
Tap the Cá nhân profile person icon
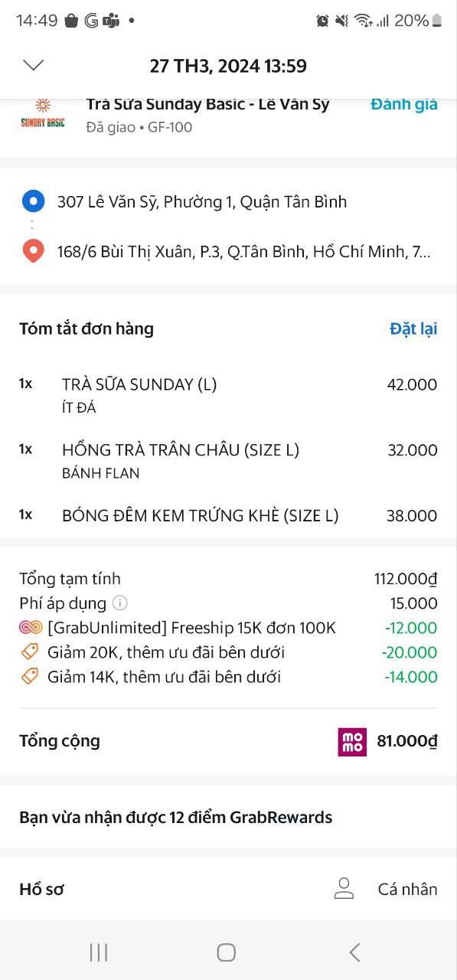click(344, 889)
